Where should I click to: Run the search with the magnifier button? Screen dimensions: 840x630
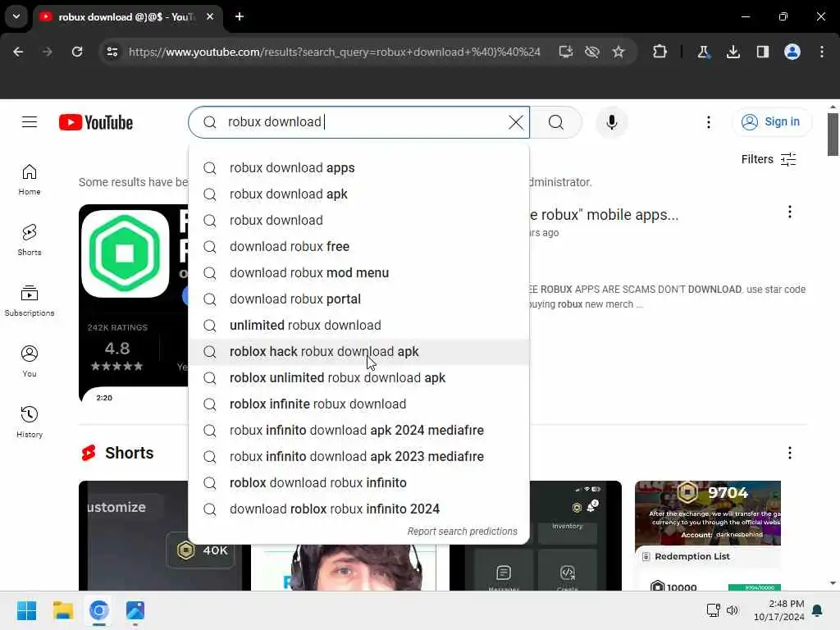(556, 122)
